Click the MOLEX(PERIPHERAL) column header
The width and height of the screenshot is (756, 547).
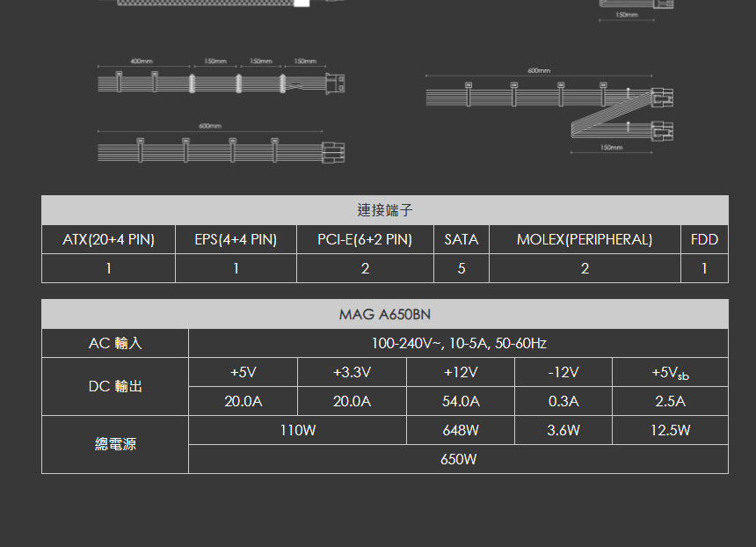[585, 239]
